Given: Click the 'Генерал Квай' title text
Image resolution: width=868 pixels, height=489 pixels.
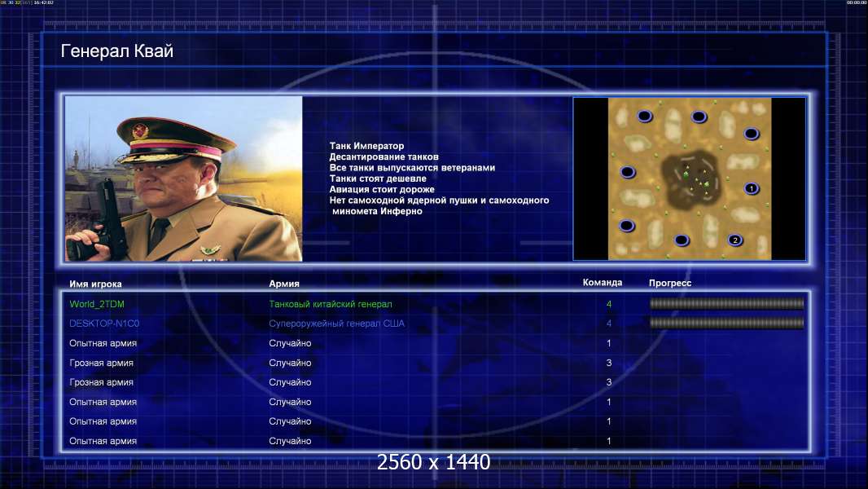Looking at the screenshot, I should click(116, 51).
